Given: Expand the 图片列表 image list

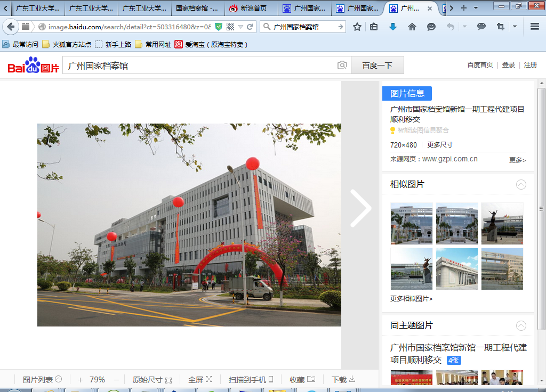Looking at the screenshot, I should click(42, 380).
